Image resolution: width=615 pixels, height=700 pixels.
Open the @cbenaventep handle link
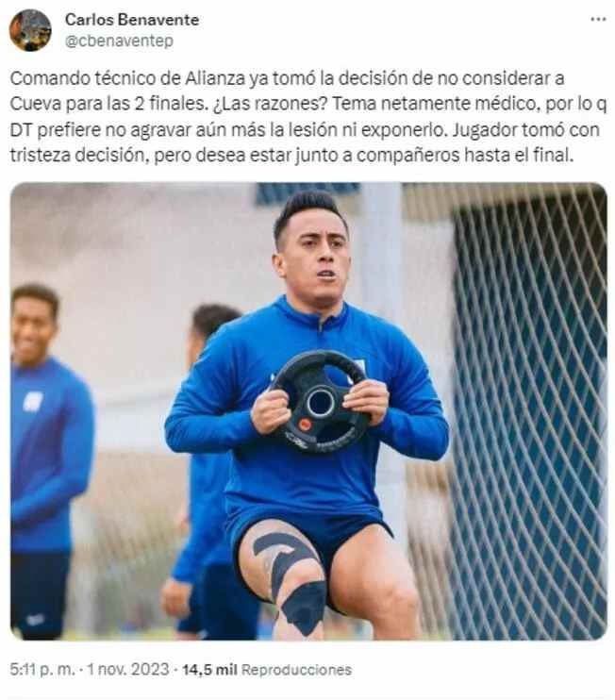coord(119,42)
